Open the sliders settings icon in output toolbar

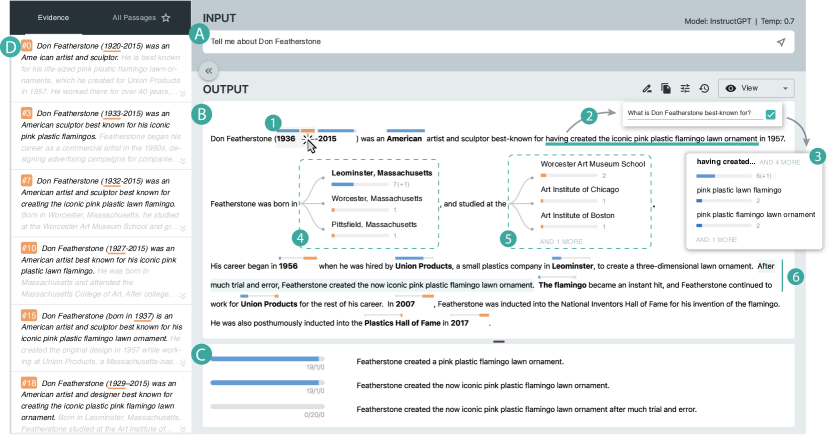[x=685, y=88]
